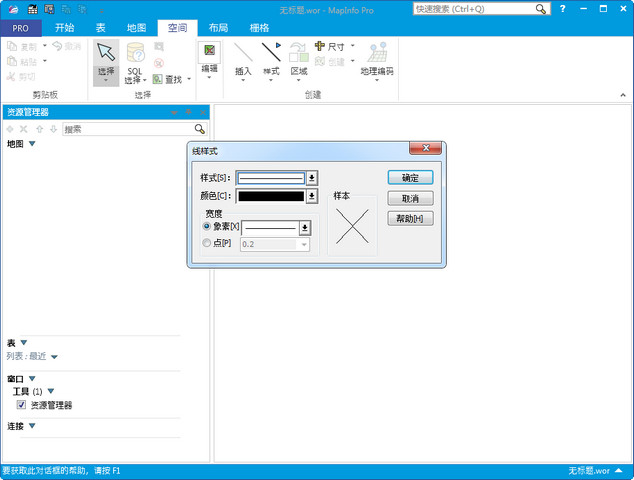634x480 pixels.
Task: Collapse the 地图 section in 资源管理器
Action: pos(32,144)
